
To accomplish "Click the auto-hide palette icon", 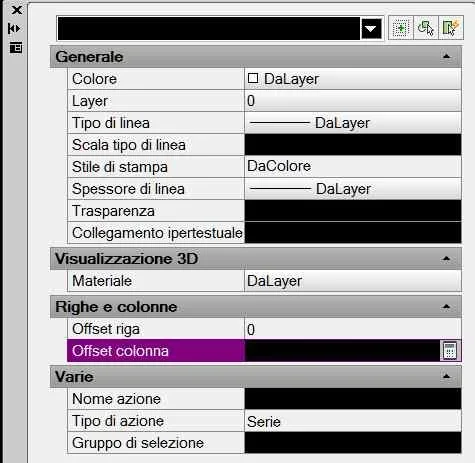I will pos(14,29).
